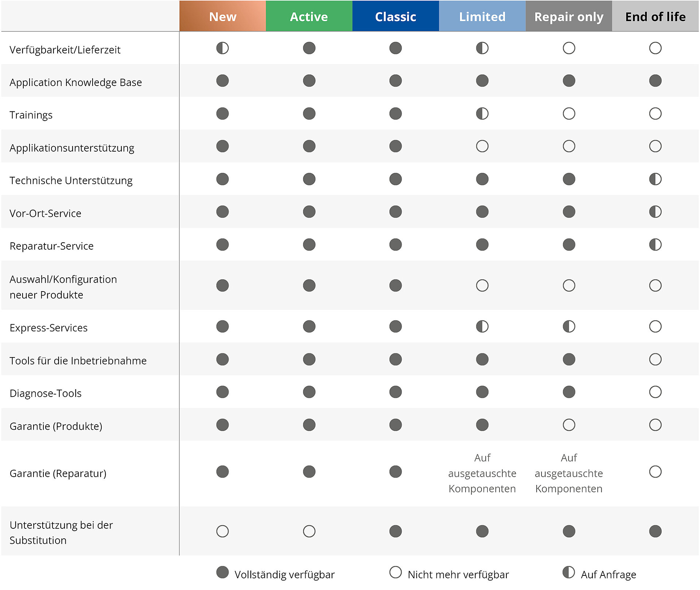
Task: Click the filled circle for Garantie (Produkte) under Limited
Action: pyautogui.click(x=482, y=425)
